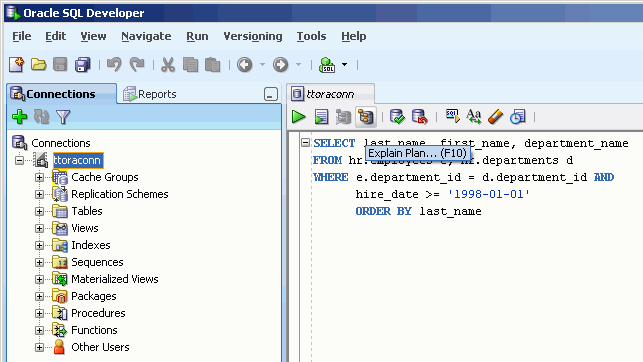This screenshot has height=362, width=643.
Task: Open the Edit menu
Action: 55,36
